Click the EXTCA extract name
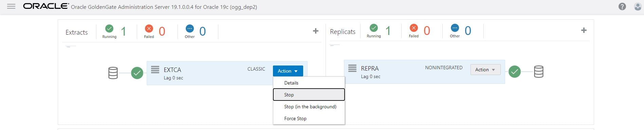 click(172, 70)
